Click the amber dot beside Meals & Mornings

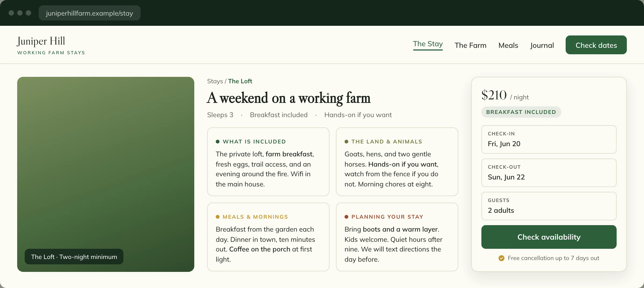point(218,217)
